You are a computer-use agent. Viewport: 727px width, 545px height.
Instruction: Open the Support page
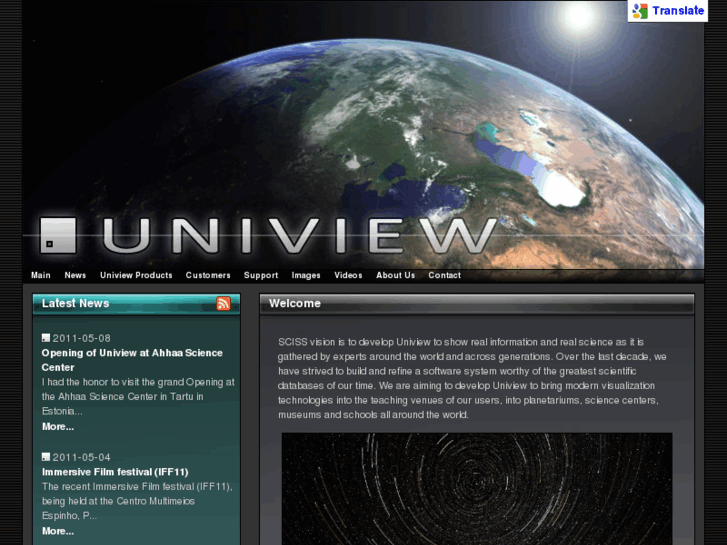pos(261,275)
